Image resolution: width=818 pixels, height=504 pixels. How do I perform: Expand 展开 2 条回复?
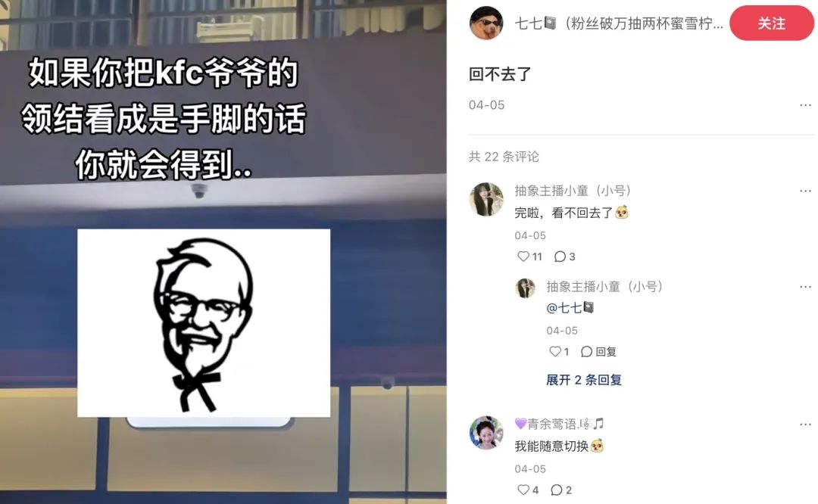[584, 380]
